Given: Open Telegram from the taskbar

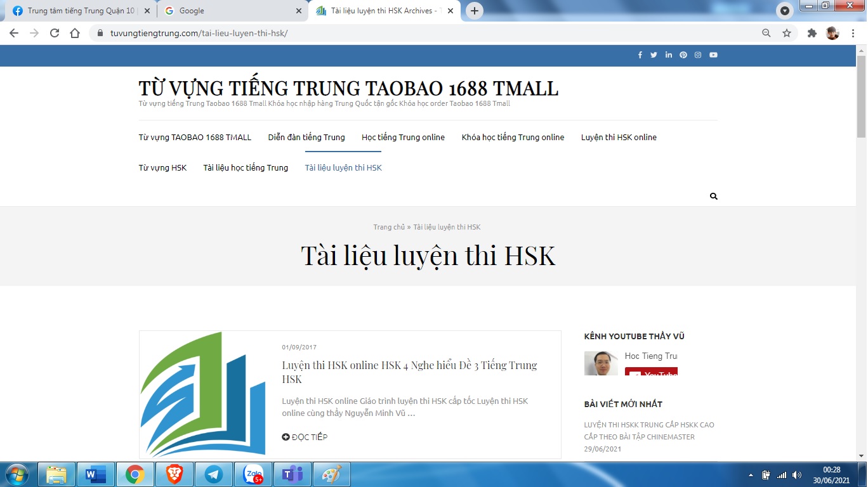Looking at the screenshot, I should point(214,474).
